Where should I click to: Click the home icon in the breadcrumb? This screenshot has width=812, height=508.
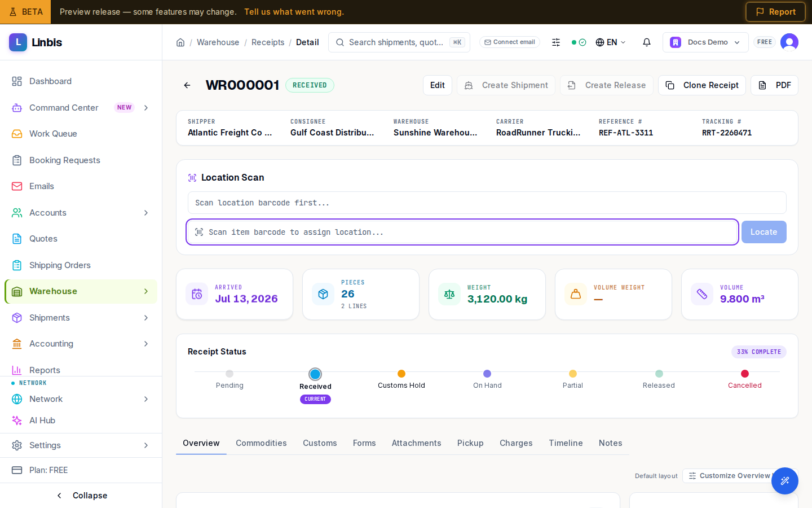[x=180, y=42]
